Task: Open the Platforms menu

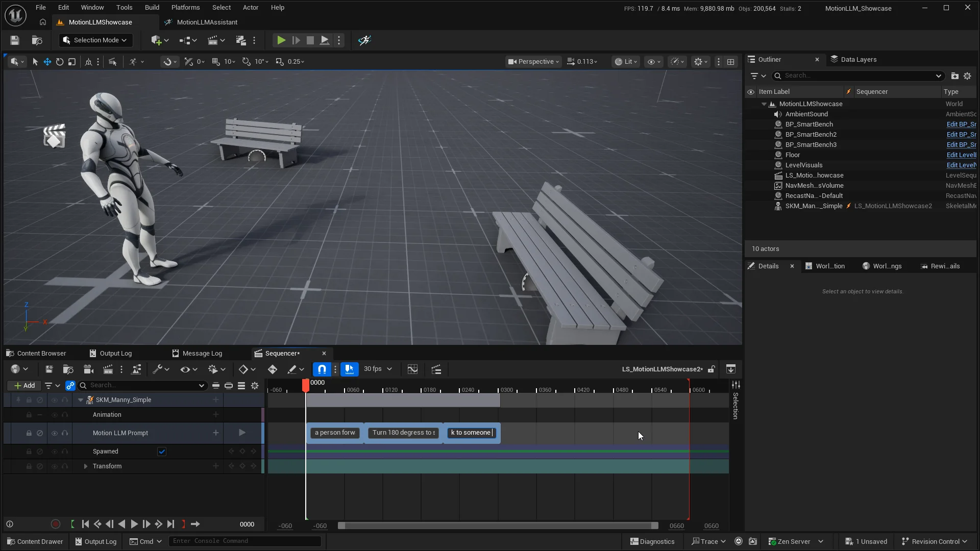Action: pos(185,8)
